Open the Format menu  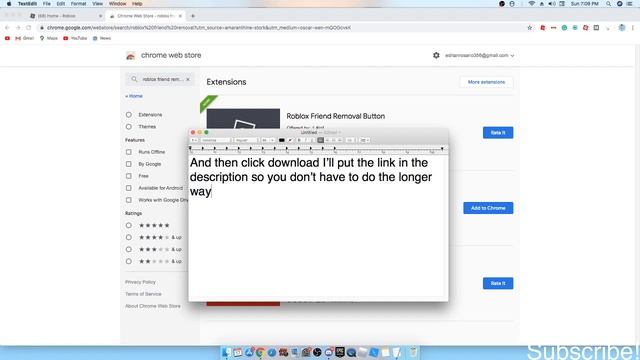78,4
